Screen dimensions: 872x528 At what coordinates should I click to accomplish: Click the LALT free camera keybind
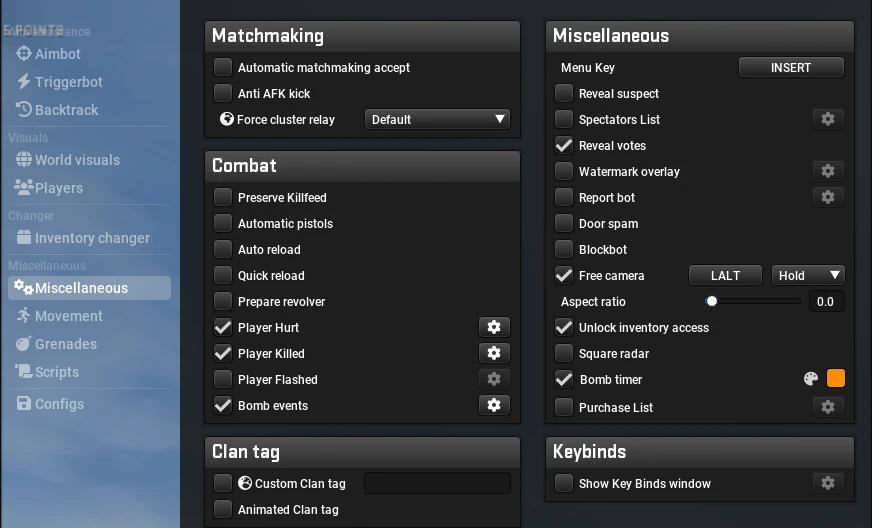pos(725,275)
